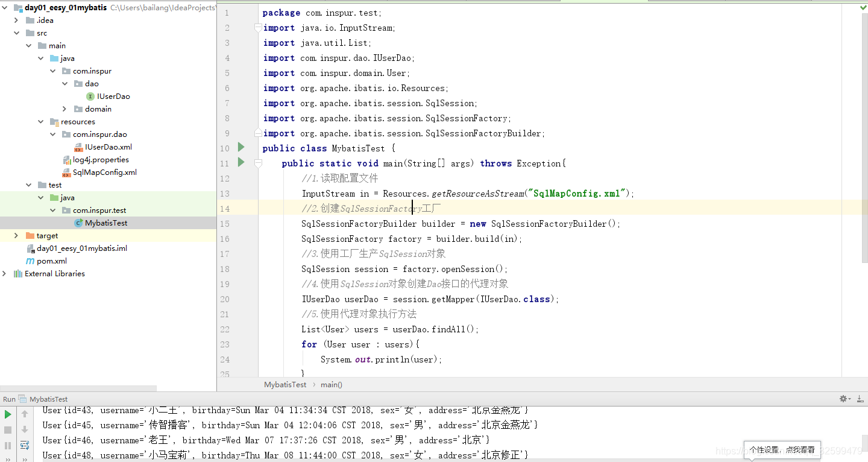Run the main method from the line 11 gutter
The width and height of the screenshot is (868, 462).
coord(241,162)
